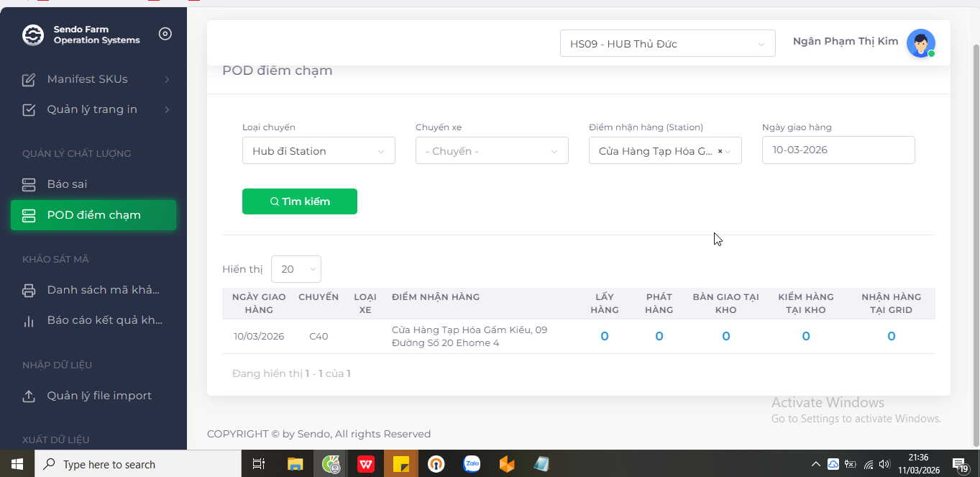The image size is (980, 477).
Task: Click the Lấy hàng count 0
Action: tap(605, 336)
